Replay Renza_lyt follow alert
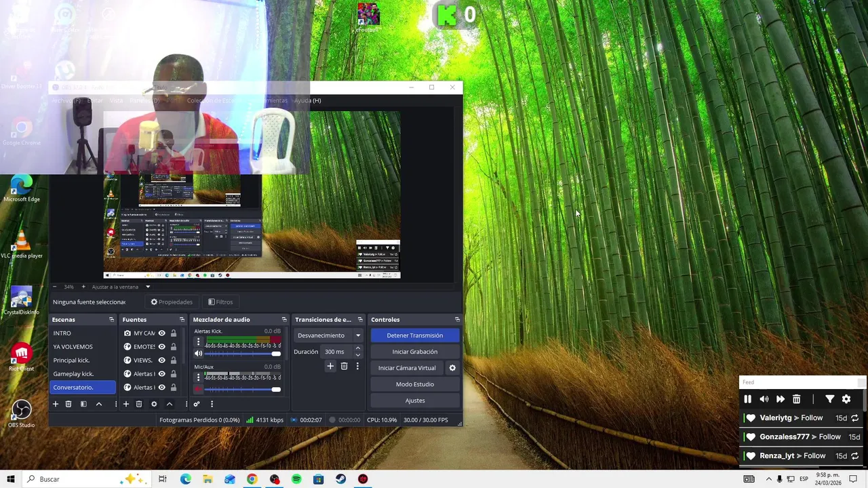868x488 pixels. coord(855,456)
